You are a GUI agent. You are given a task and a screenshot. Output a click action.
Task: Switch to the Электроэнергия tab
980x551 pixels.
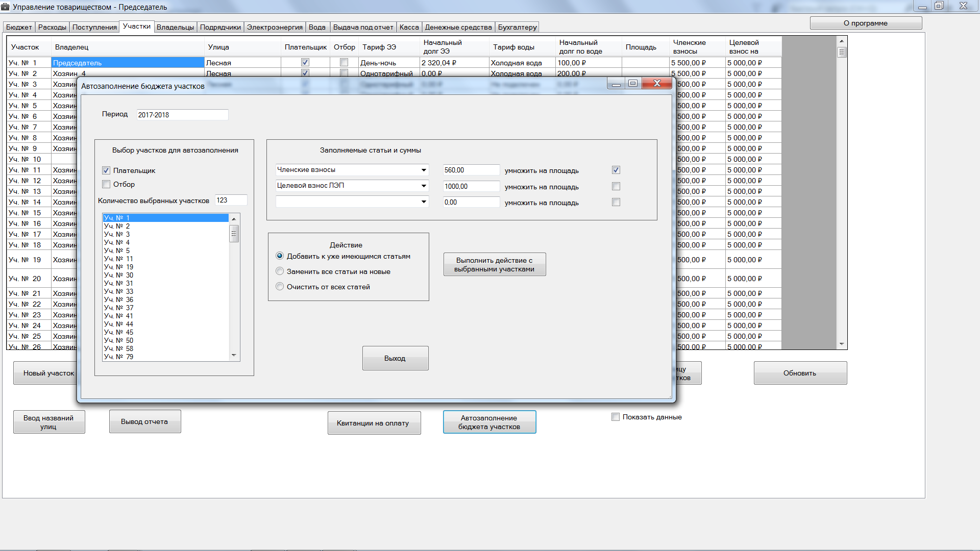click(275, 27)
